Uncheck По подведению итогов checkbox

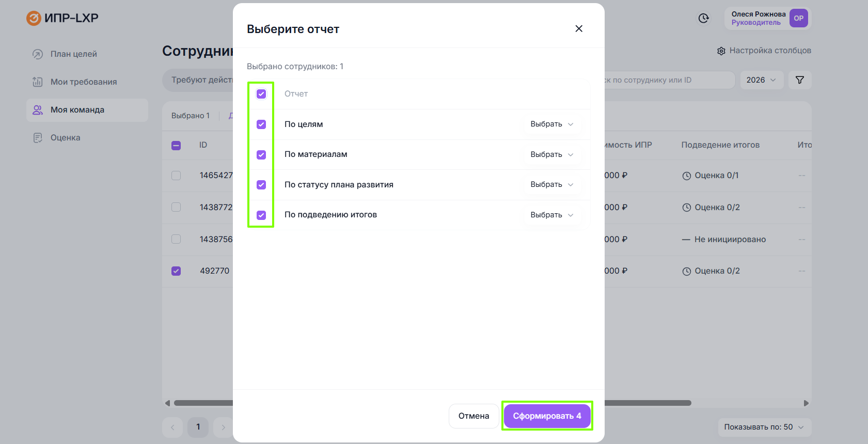(x=261, y=215)
